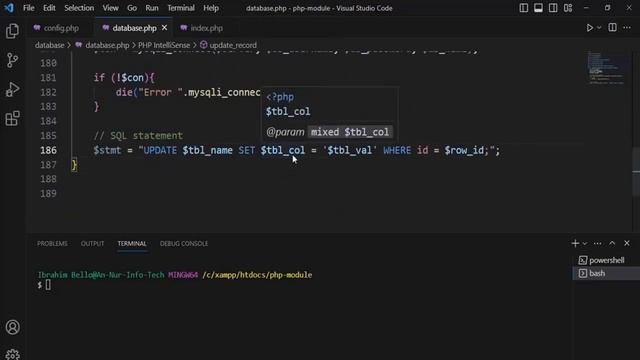Close the terminal panel
The width and height of the screenshot is (640, 360).
tap(627, 243)
